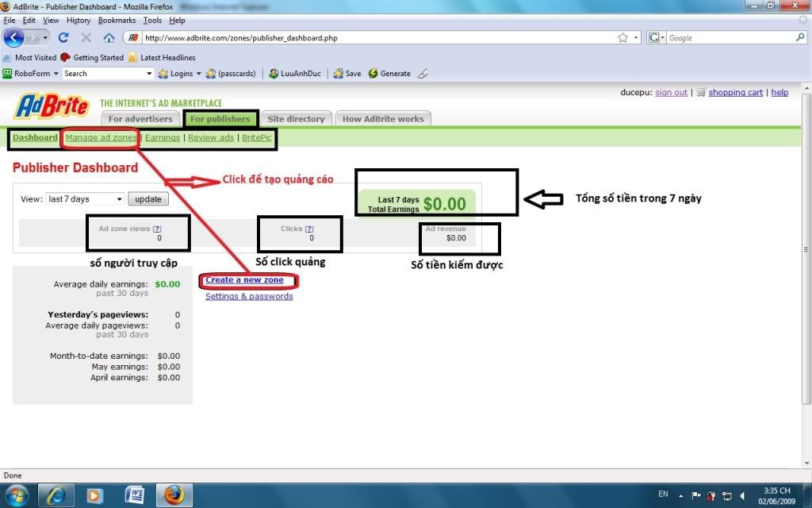This screenshot has width=812, height=508.
Task: Open the Site directory tab
Action: coord(296,119)
